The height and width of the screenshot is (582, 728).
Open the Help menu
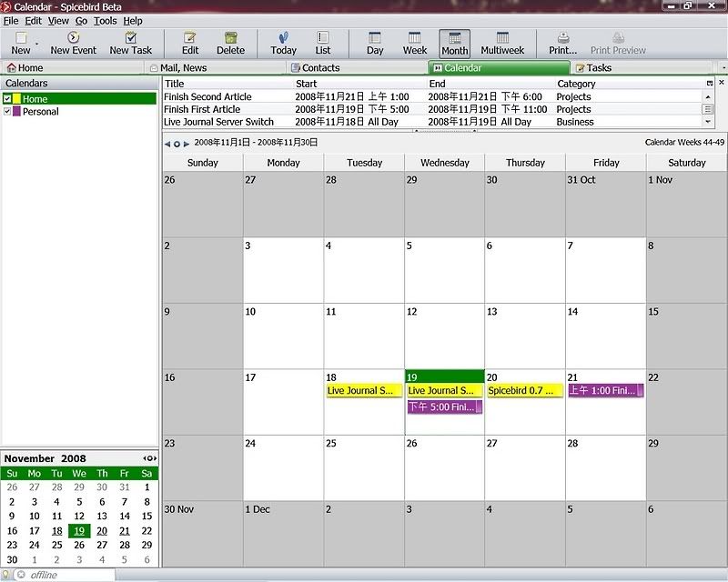coord(133,21)
